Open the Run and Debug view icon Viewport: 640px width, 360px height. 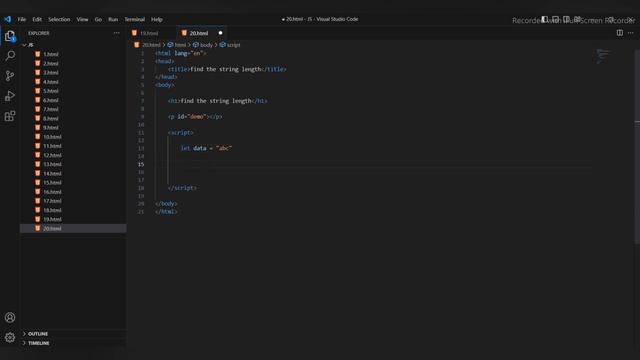[x=10, y=96]
